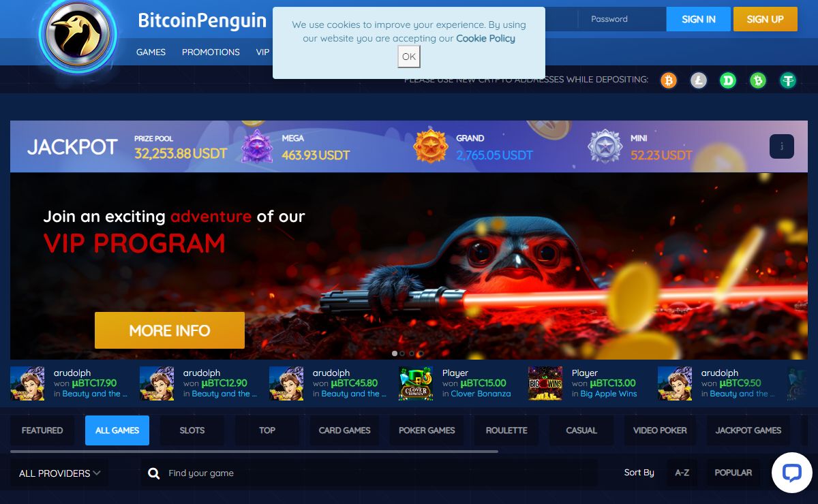Open the jackpot info icon
This screenshot has height=504, width=818.
click(782, 146)
